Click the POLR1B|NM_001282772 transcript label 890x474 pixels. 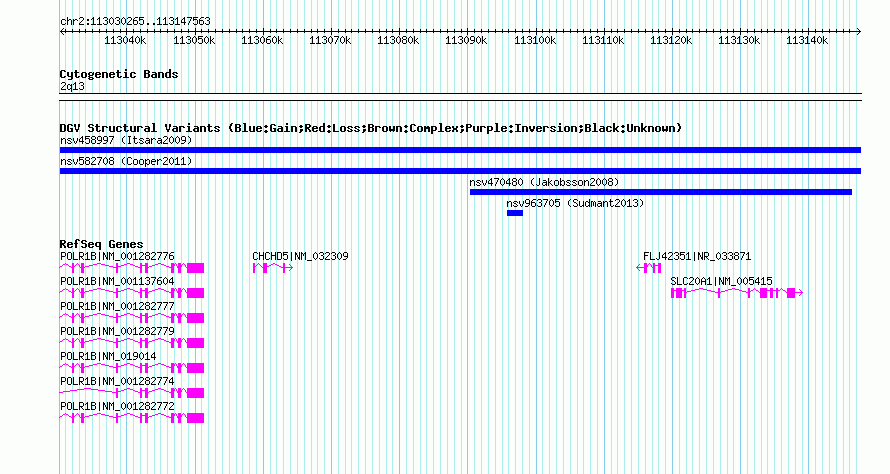pyautogui.click(x=117, y=406)
